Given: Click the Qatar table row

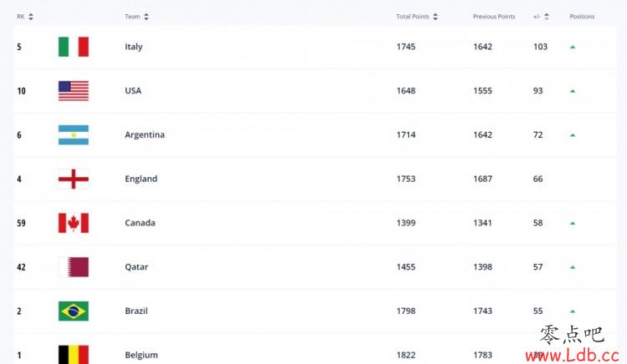Looking at the screenshot, I should pyautogui.click(x=314, y=267).
